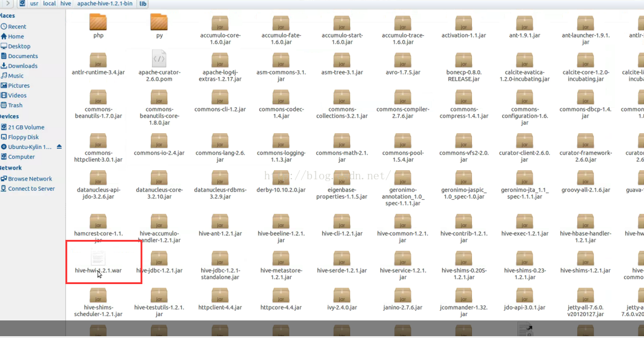644x338 pixels.
Task: Select file name commons-pool-1.5.4.jar
Action: point(403,156)
